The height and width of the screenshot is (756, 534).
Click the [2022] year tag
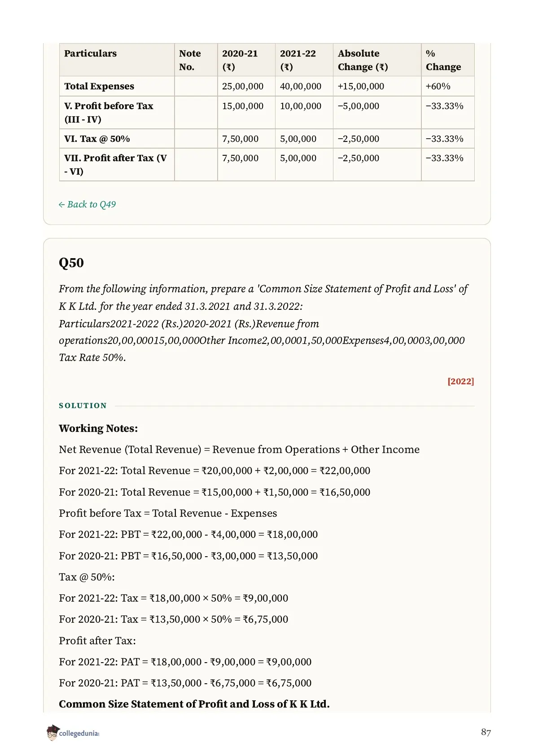(460, 381)
